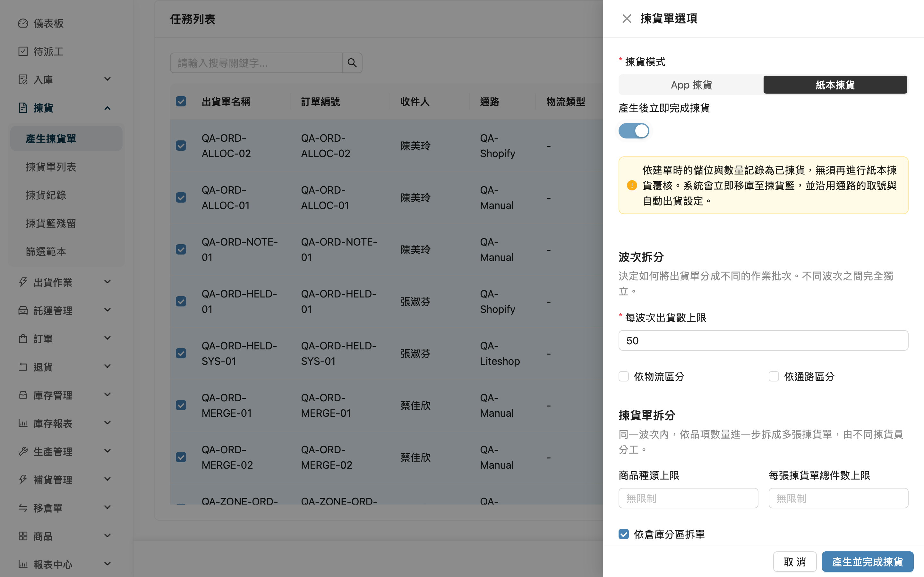Click the 商品 grid icon in sidebar

click(23, 536)
